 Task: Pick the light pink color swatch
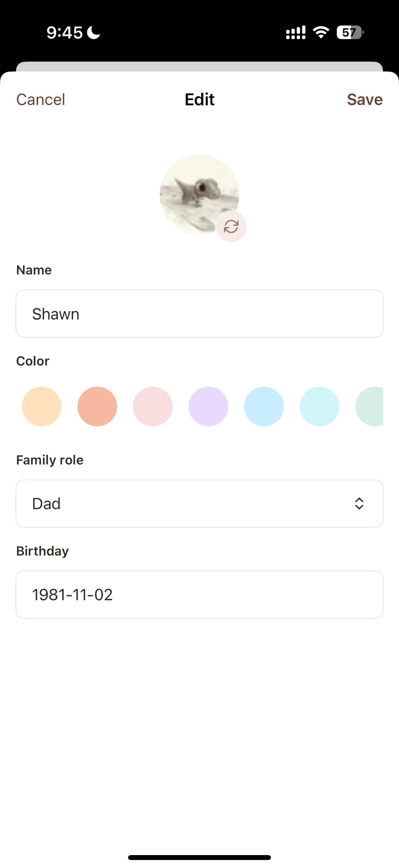pos(153,407)
